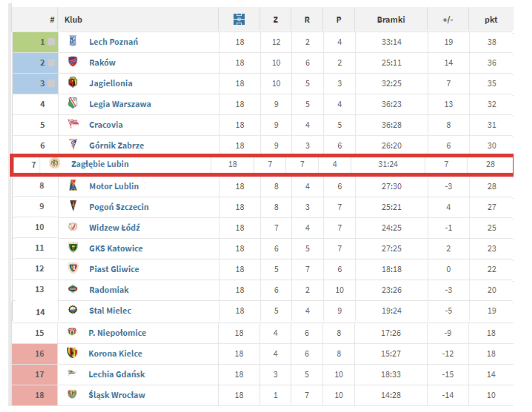Screen dimensions: 532x412
Task: Click the Korona Kielce club crest
Action: (72, 353)
